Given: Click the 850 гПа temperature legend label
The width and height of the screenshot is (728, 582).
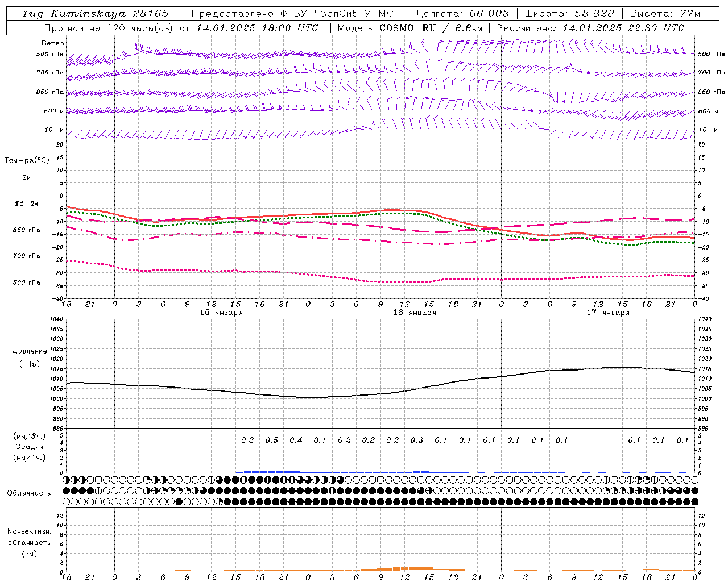Looking at the screenshot, I should click(x=26, y=230).
